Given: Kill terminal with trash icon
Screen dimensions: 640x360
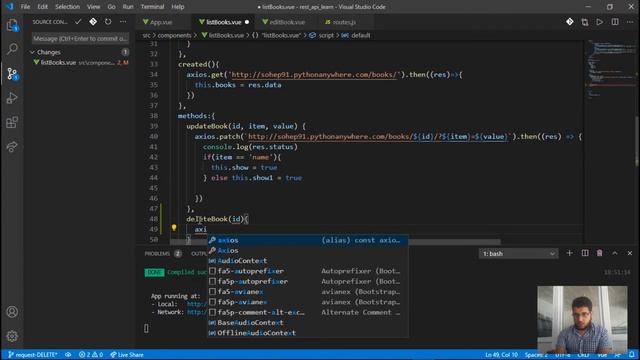Looking at the screenshot, I should 600,253.
